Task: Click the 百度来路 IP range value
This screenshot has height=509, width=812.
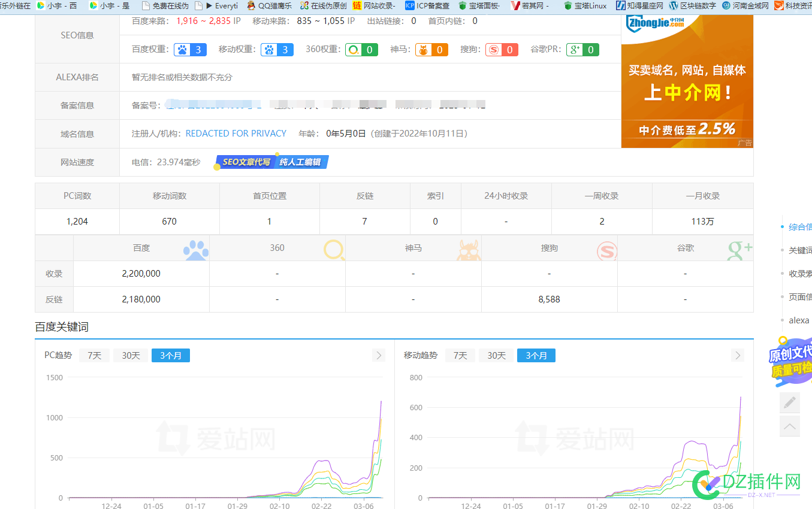Action: pyautogui.click(x=209, y=21)
